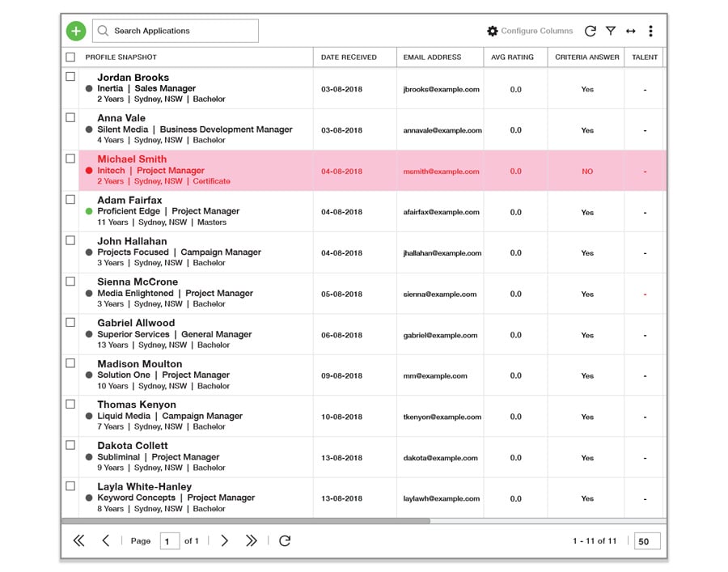The image size is (728, 572).
Task: Sort by the Avg Rating column header
Action: (512, 57)
